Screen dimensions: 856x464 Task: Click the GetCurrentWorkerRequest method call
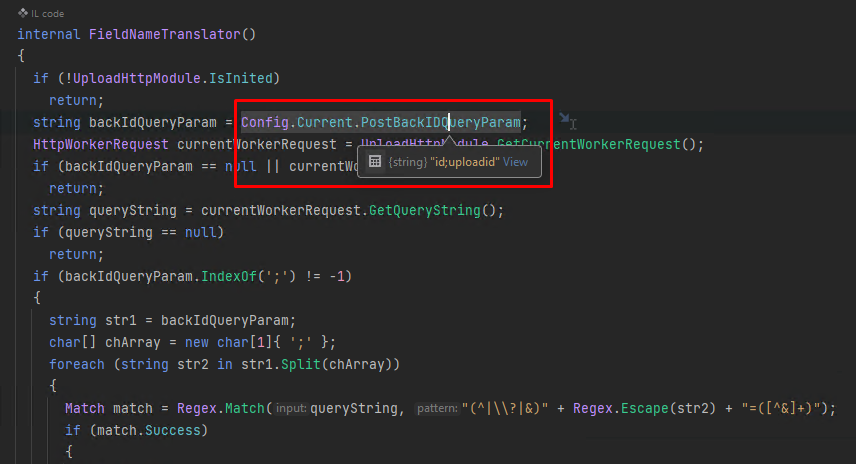click(x=589, y=145)
